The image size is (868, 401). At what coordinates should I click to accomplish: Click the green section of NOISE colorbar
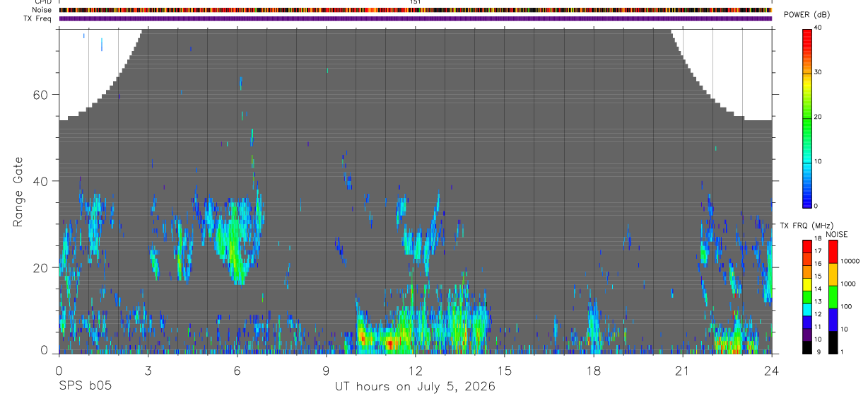[x=833, y=296]
